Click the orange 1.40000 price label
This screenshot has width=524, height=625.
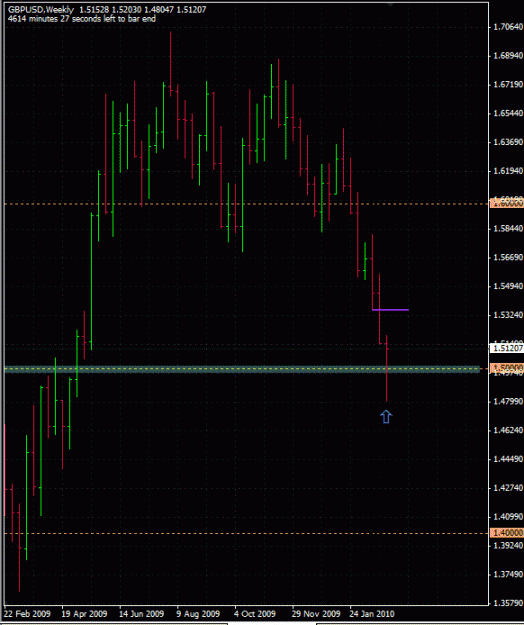(507, 533)
